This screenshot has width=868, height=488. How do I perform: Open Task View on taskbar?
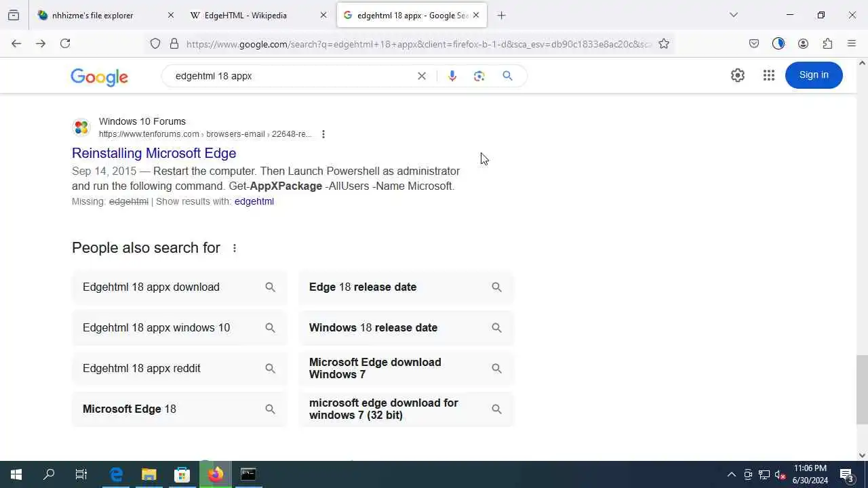click(81, 474)
